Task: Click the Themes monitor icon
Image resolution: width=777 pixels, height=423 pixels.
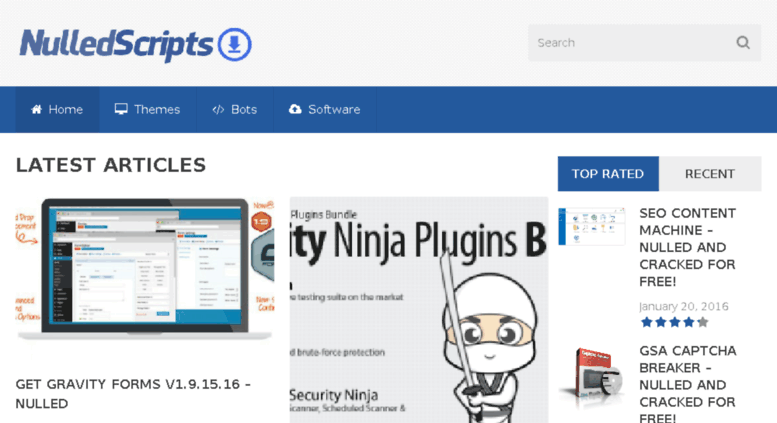Action: coord(121,109)
